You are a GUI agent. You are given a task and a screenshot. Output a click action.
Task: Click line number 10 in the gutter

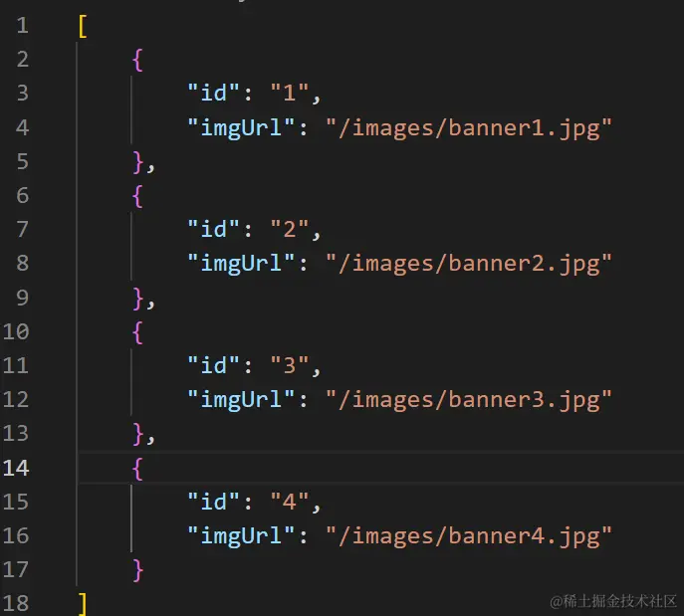16,331
